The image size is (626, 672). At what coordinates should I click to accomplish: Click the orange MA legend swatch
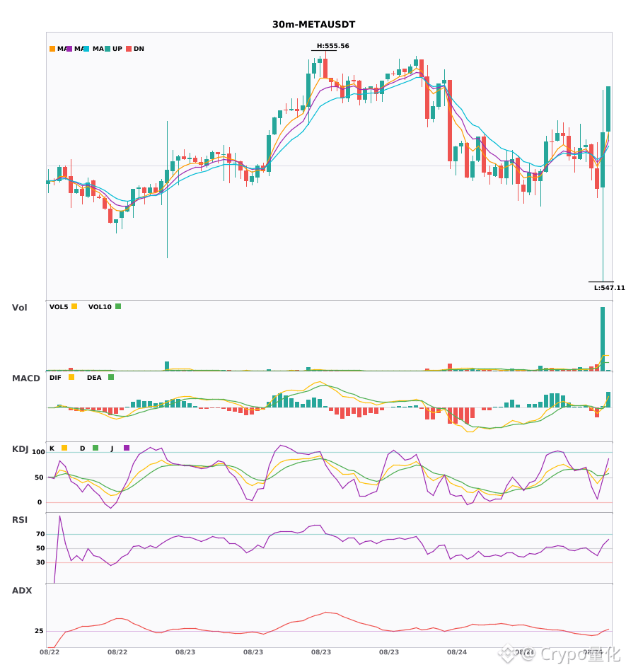pyautogui.click(x=52, y=49)
